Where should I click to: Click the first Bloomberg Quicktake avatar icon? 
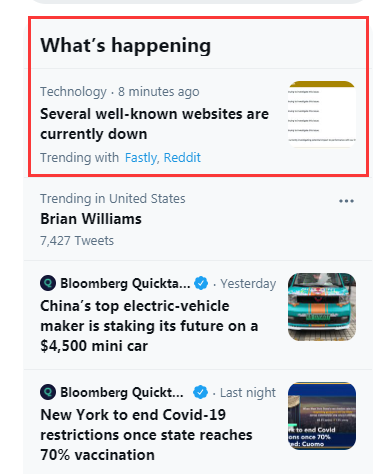48,283
